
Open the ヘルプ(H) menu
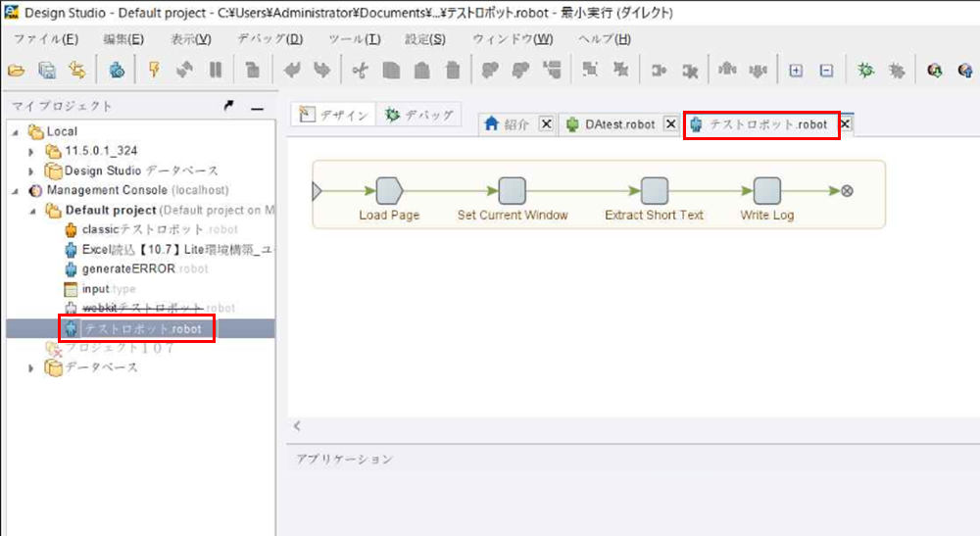click(x=604, y=39)
